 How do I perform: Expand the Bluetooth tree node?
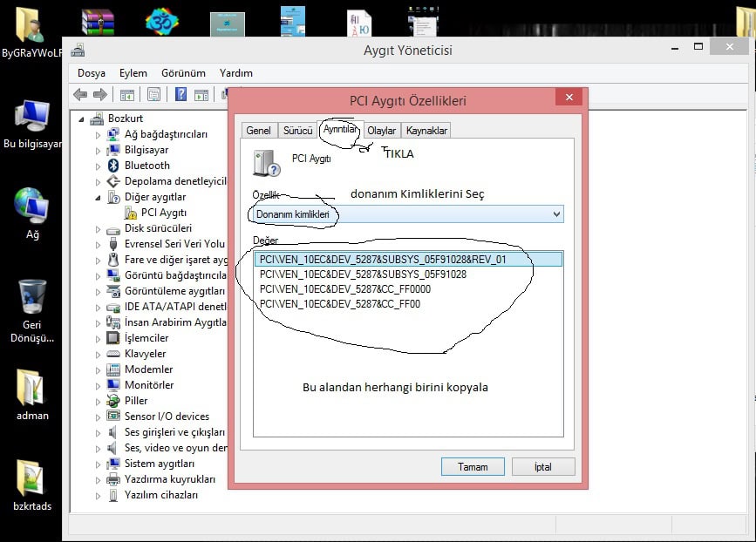point(98,166)
